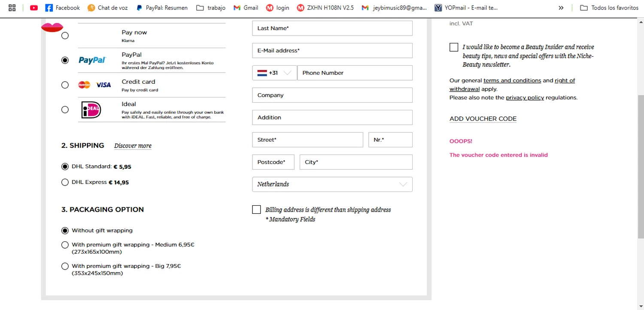Click the page vertical scrollbar thumb
The image size is (644, 310).
click(641, 167)
